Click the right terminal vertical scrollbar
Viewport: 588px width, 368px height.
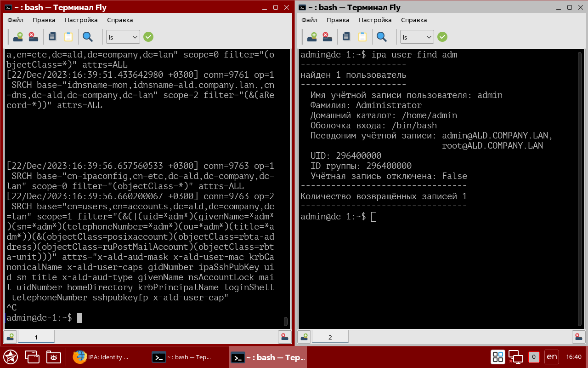coord(580,189)
